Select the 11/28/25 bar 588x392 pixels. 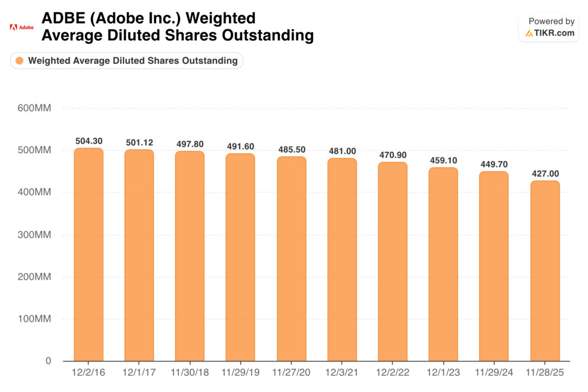pyautogui.click(x=545, y=271)
